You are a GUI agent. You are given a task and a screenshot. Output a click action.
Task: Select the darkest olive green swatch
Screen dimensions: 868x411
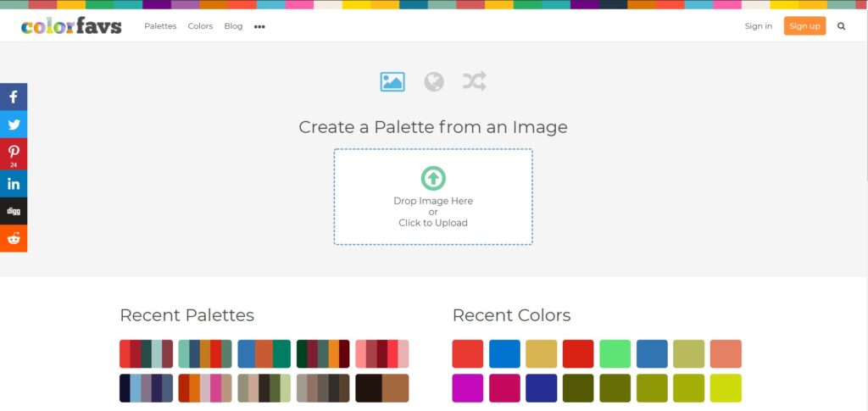578,388
